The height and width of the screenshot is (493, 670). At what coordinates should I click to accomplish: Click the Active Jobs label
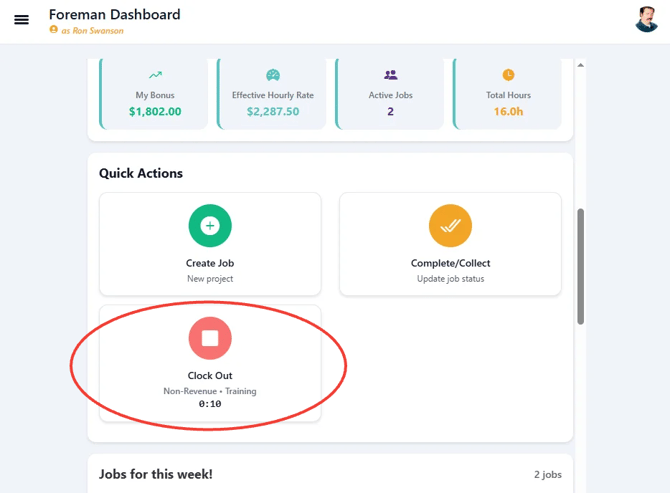coord(391,95)
